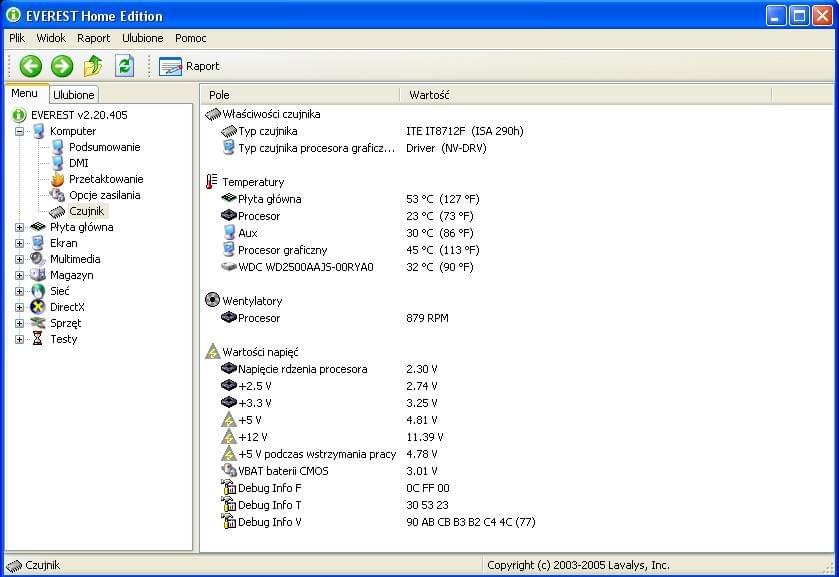
Task: Sort by the Pole column header
Action: 300,95
